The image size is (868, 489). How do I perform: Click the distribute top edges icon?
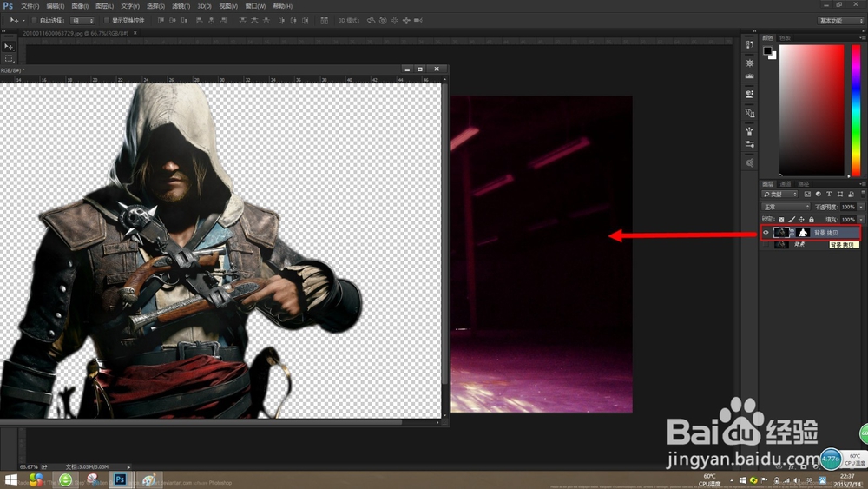coord(242,21)
